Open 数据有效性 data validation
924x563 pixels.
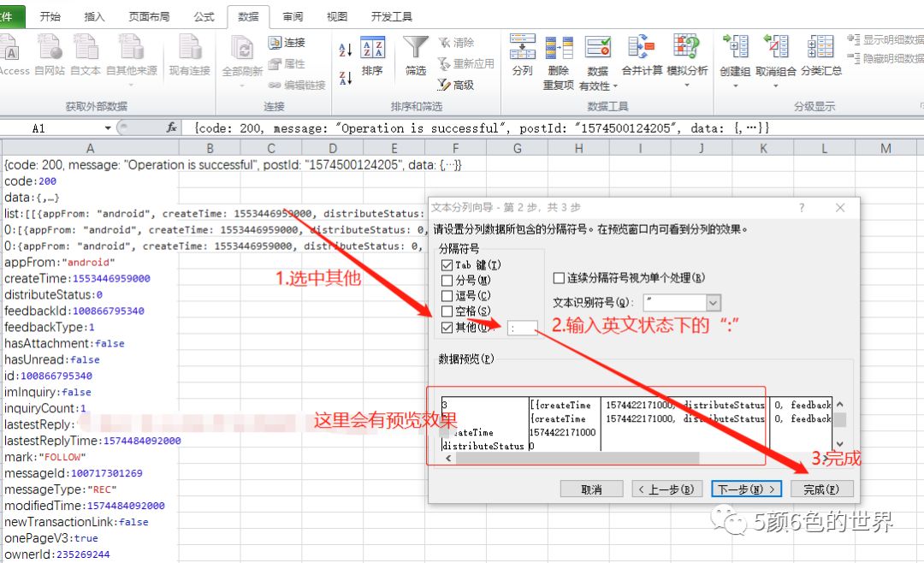coord(597,62)
